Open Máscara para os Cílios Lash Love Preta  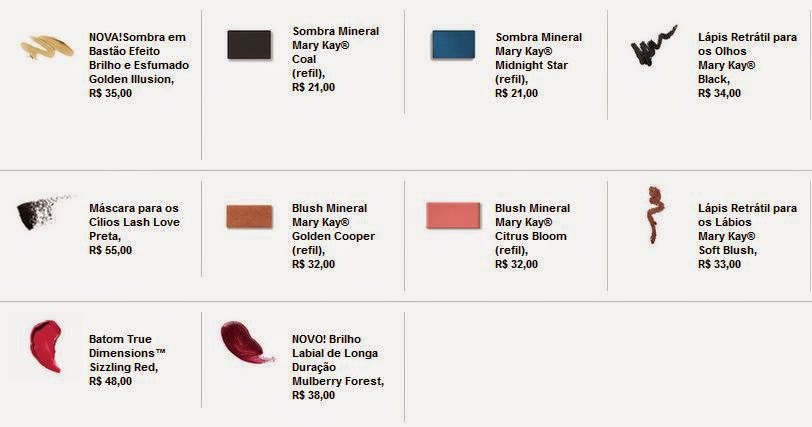point(134,229)
